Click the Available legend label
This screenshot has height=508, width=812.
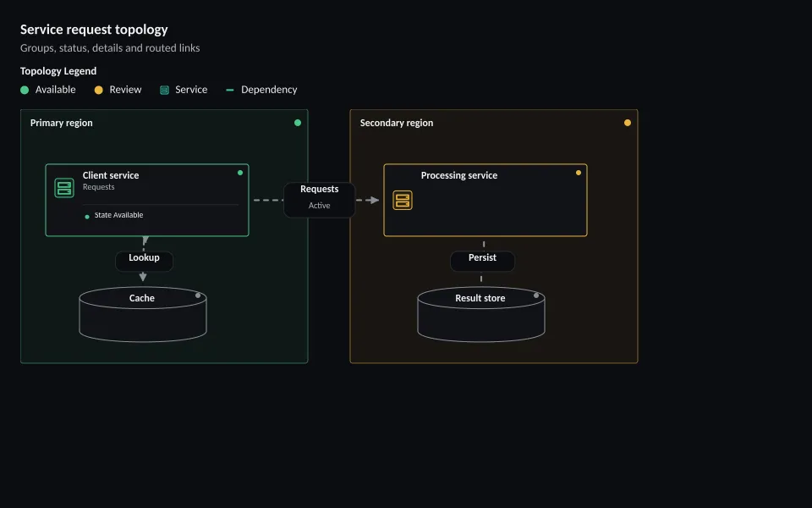click(x=56, y=90)
